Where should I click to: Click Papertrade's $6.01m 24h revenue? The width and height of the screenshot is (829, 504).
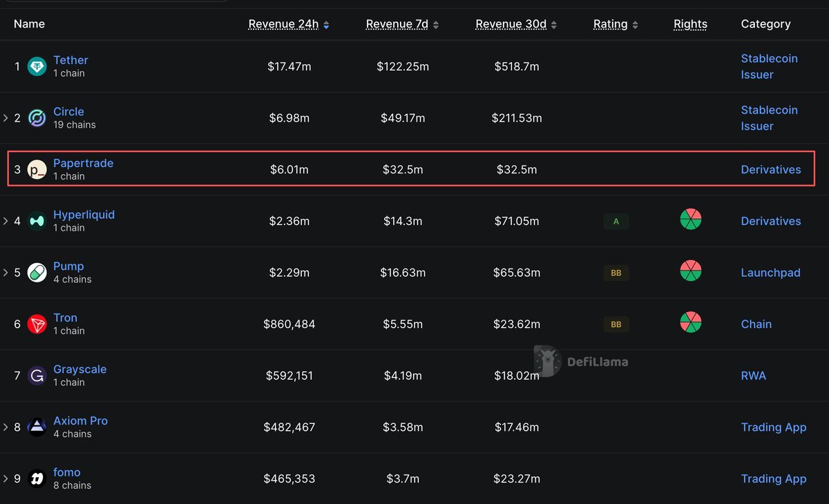click(289, 170)
